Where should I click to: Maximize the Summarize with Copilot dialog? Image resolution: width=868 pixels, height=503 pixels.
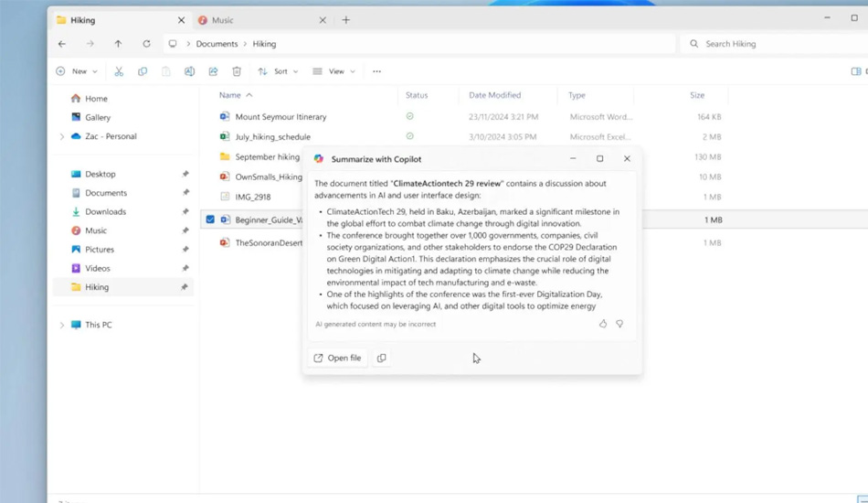pyautogui.click(x=599, y=158)
